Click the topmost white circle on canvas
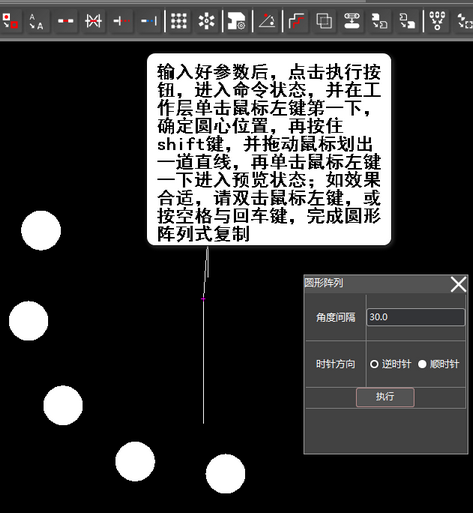This screenshot has width=473, height=513. click(41, 230)
